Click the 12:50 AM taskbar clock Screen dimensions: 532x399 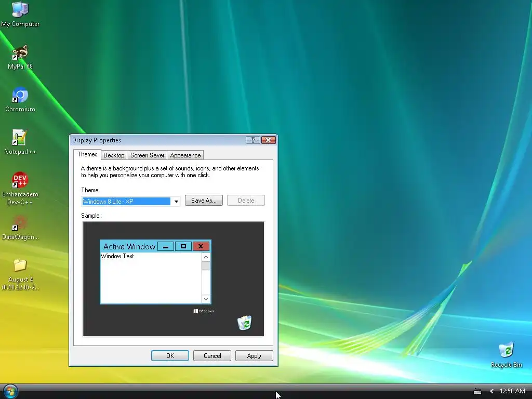click(512, 391)
